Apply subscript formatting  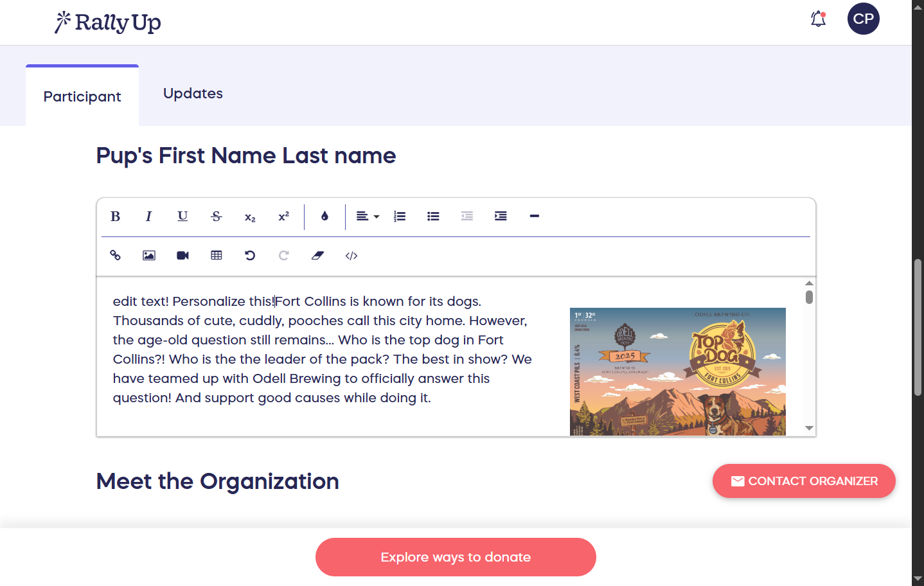point(250,217)
